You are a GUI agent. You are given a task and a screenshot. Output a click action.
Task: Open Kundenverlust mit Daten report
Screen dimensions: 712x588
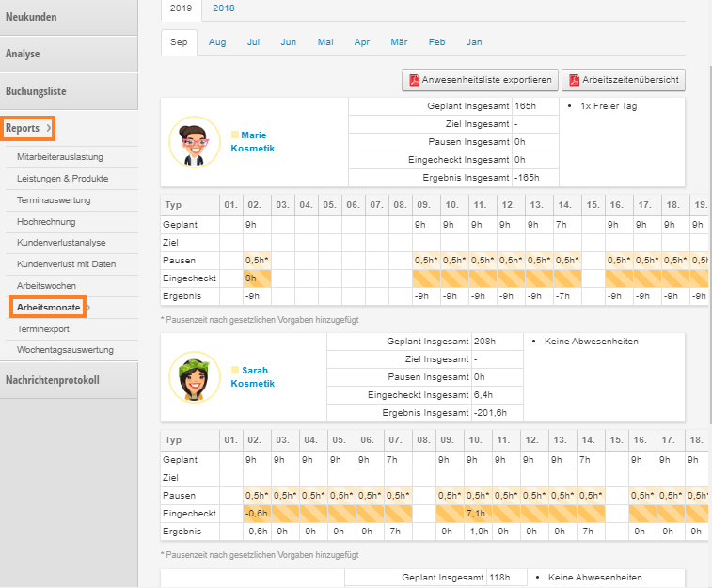[x=66, y=264]
